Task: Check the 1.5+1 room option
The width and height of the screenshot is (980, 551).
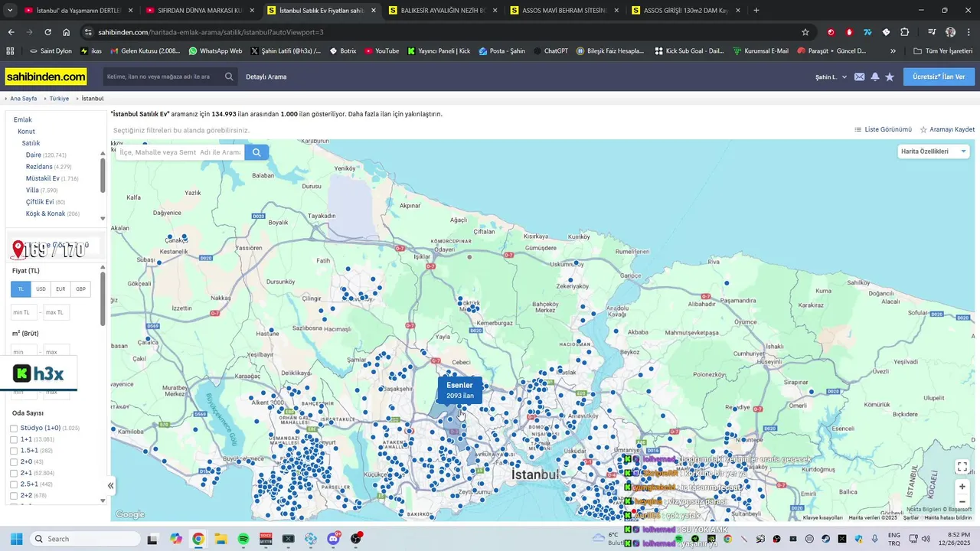Action: [14, 451]
